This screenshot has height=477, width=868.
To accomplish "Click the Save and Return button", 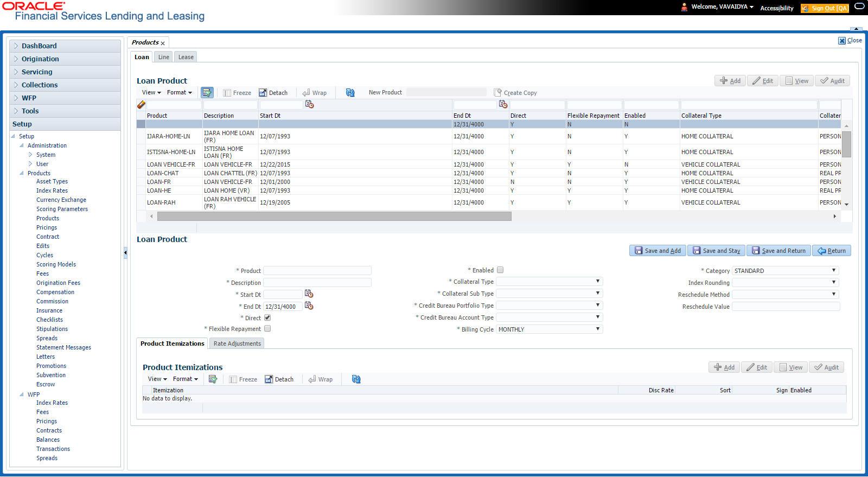I will click(x=778, y=251).
